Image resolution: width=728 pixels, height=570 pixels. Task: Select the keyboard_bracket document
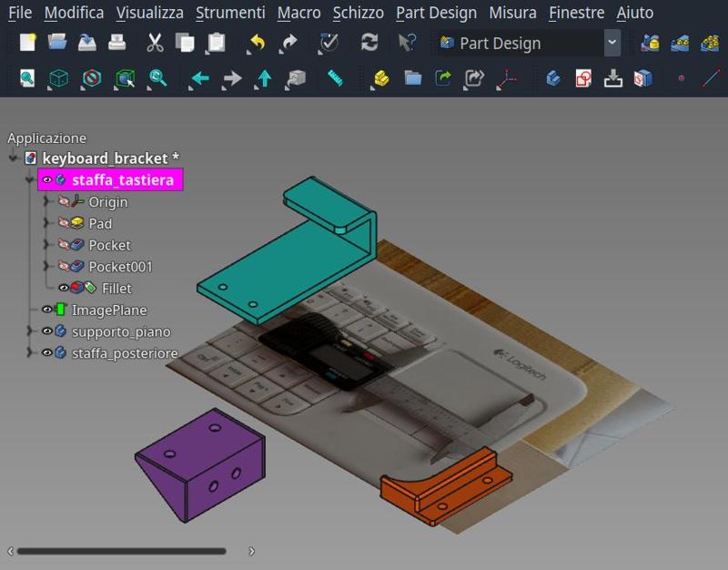coord(110,158)
